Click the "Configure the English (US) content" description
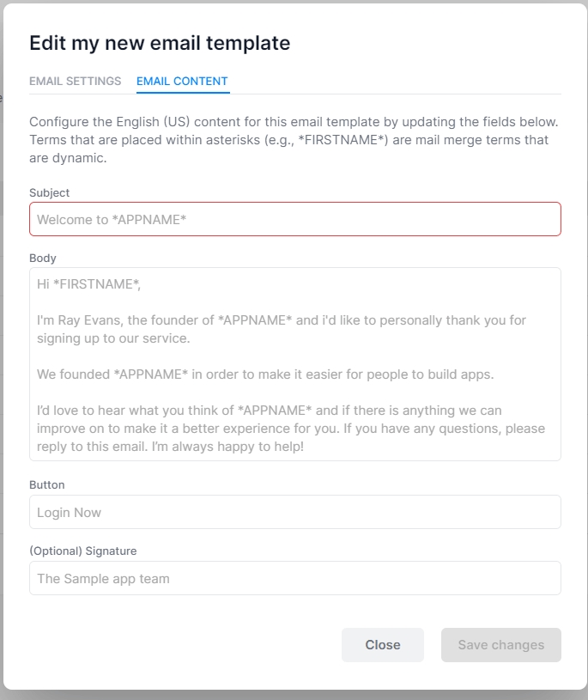588x700 pixels. coord(294,140)
